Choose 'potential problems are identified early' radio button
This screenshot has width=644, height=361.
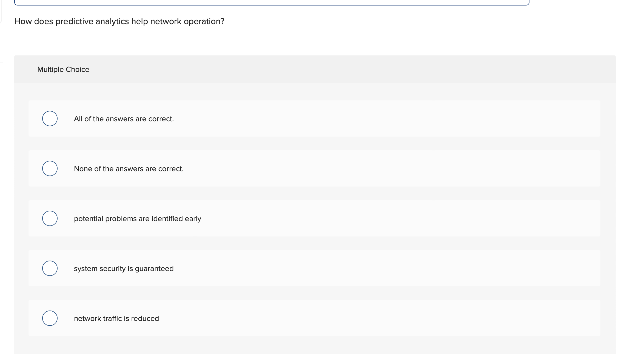point(50,218)
